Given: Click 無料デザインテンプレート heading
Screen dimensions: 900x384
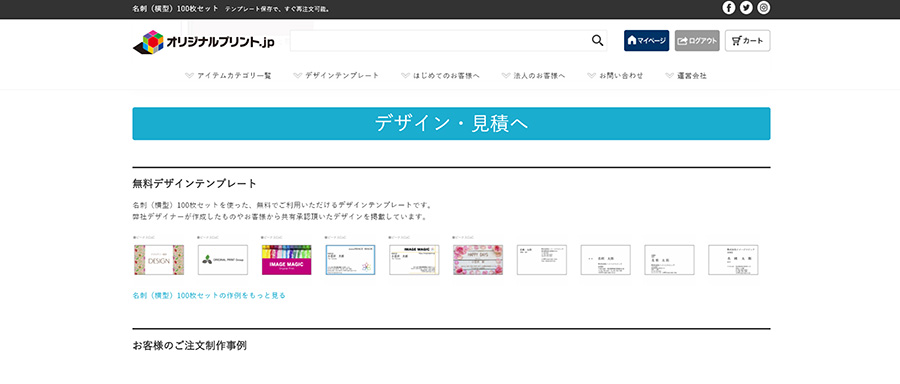Looking at the screenshot, I should point(195,184).
